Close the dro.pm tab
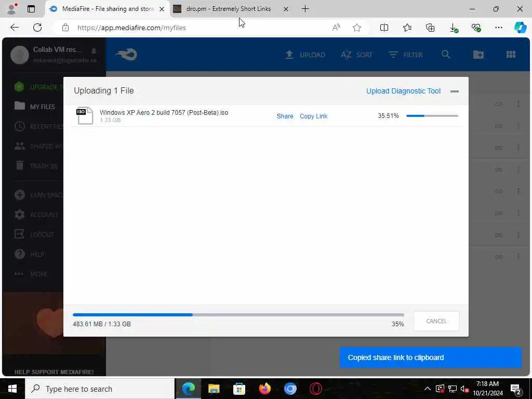 point(286,9)
